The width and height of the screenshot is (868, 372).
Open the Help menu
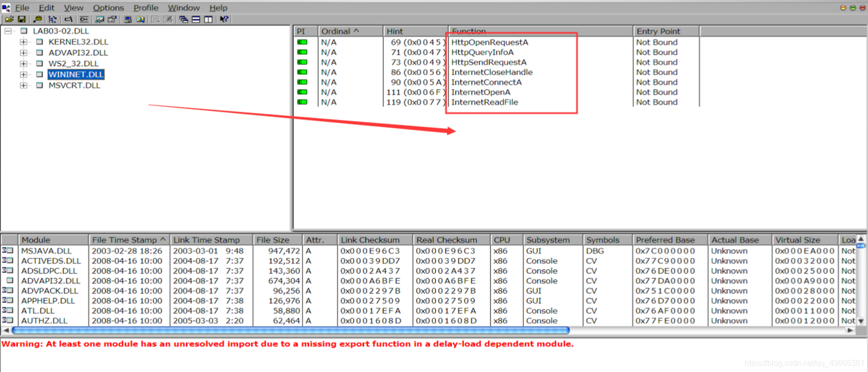point(218,8)
